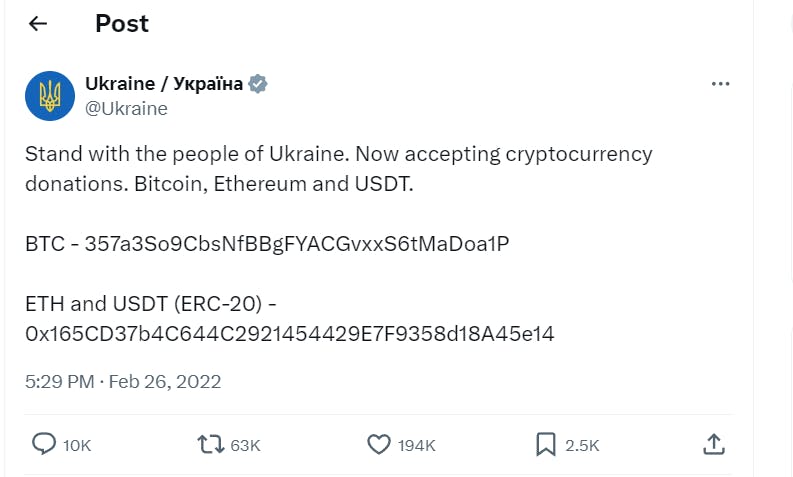Click the 5:29 PM timestamp
This screenshot has width=793, height=477.
pos(60,381)
